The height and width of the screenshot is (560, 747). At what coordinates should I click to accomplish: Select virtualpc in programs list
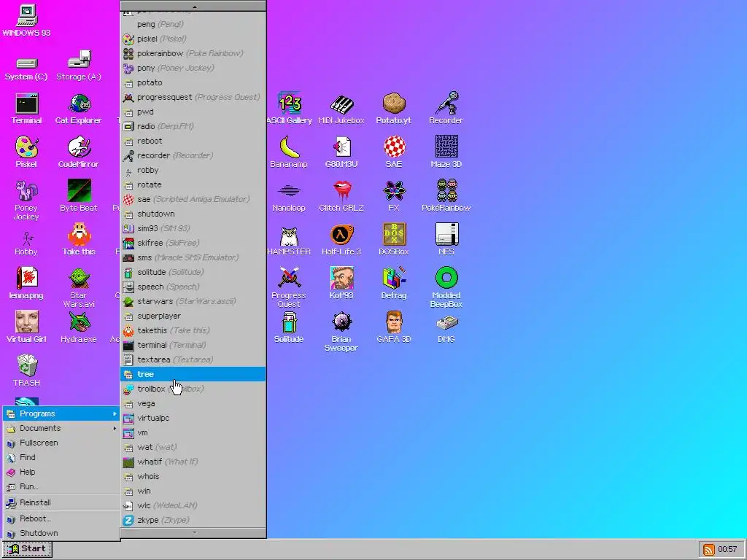click(x=193, y=418)
